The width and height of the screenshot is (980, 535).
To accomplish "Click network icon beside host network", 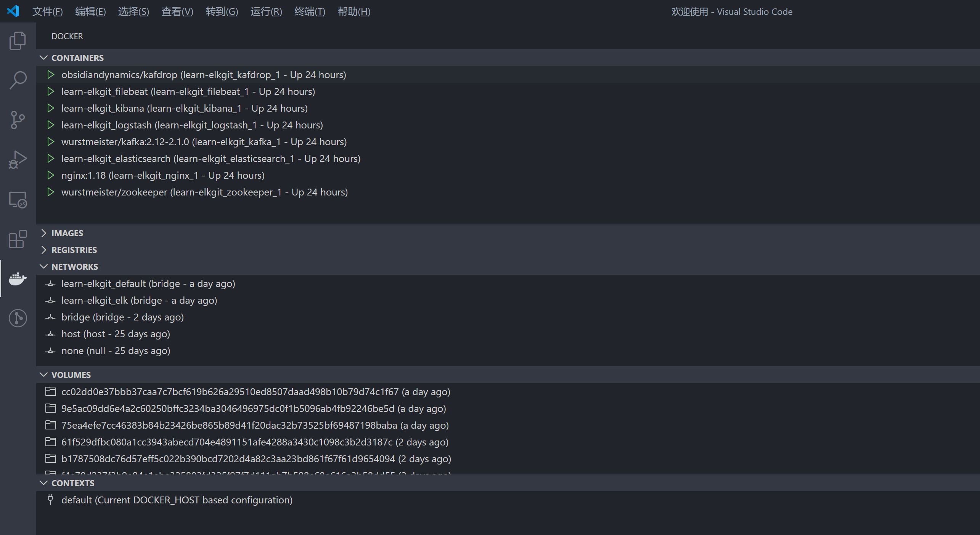I will click(50, 334).
